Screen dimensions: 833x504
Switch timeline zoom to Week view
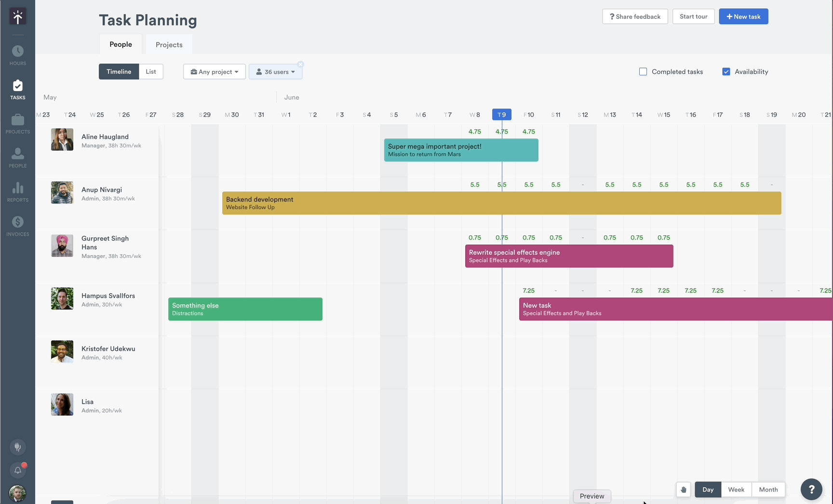pos(736,489)
